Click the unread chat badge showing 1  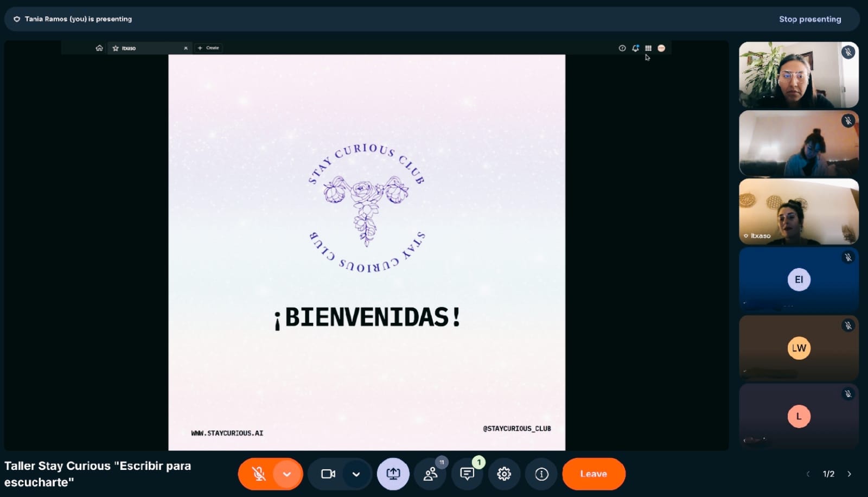(478, 462)
